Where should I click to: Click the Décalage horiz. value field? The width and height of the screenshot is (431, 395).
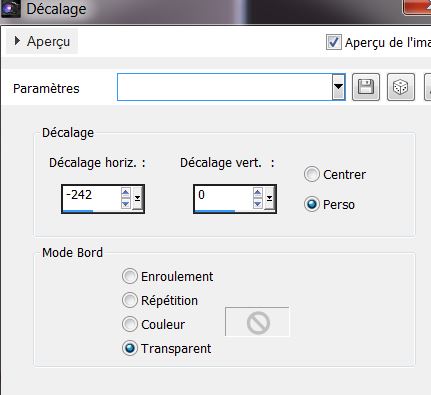coord(91,198)
